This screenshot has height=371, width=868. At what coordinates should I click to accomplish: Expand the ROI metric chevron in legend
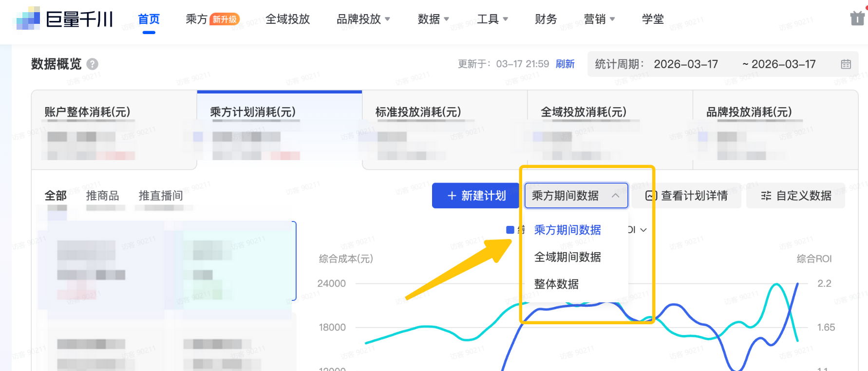(x=643, y=230)
